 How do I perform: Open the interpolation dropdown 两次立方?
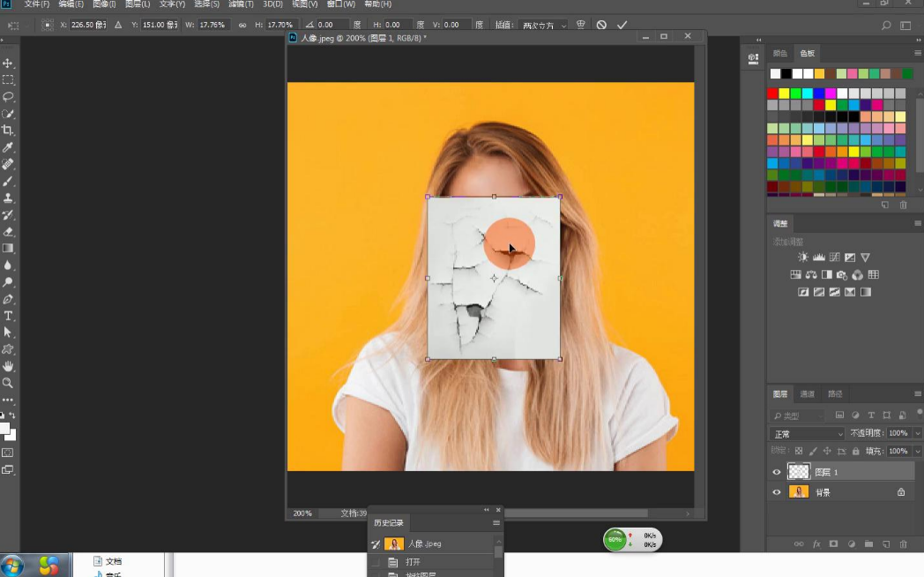543,25
